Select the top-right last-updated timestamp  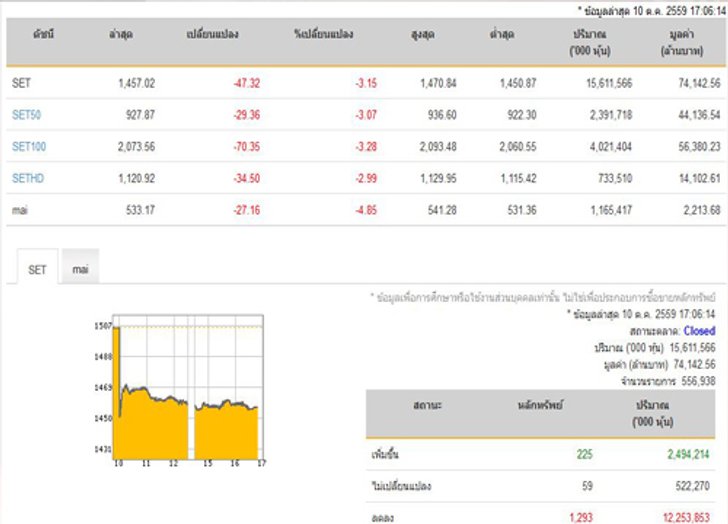(x=652, y=11)
